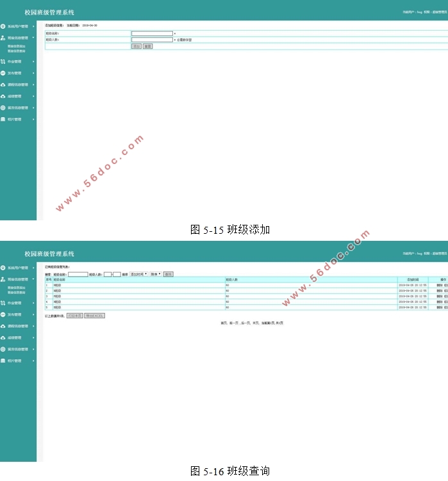Click the 发布管理 icon in the upper screenshot sidebar
Screen dimensions: 448x481
(3, 73)
